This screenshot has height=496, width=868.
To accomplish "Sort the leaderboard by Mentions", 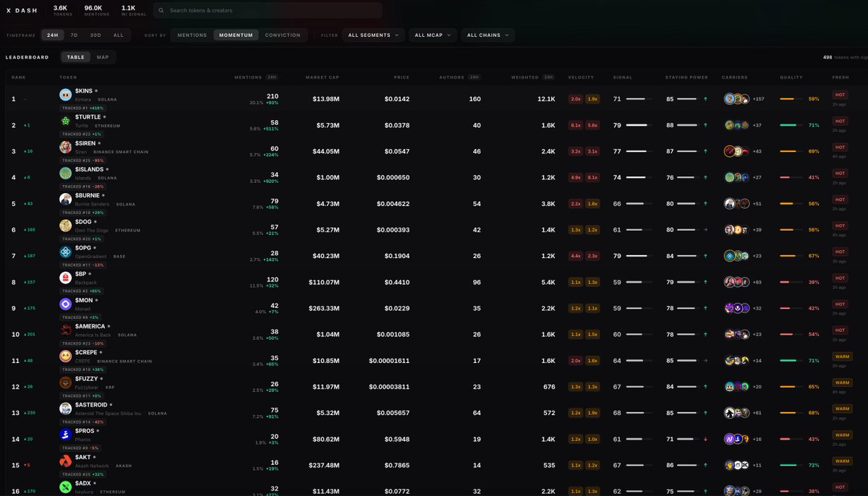I will point(192,35).
